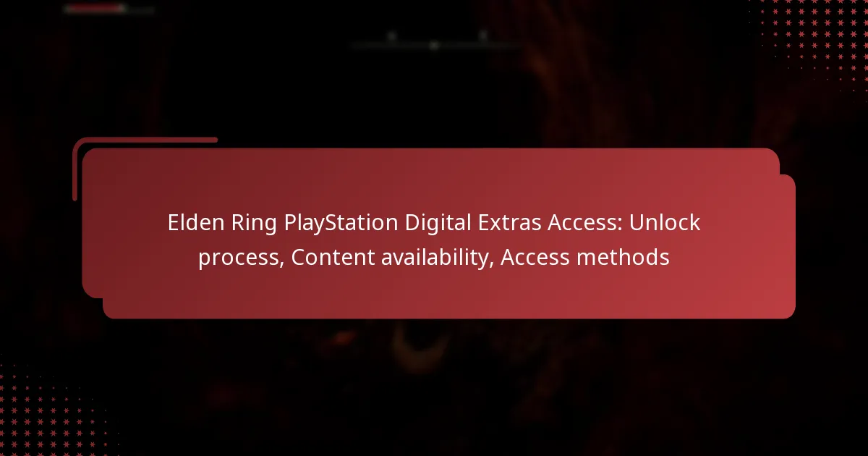Click the offset rear red card behind the banner

pos(788,246)
